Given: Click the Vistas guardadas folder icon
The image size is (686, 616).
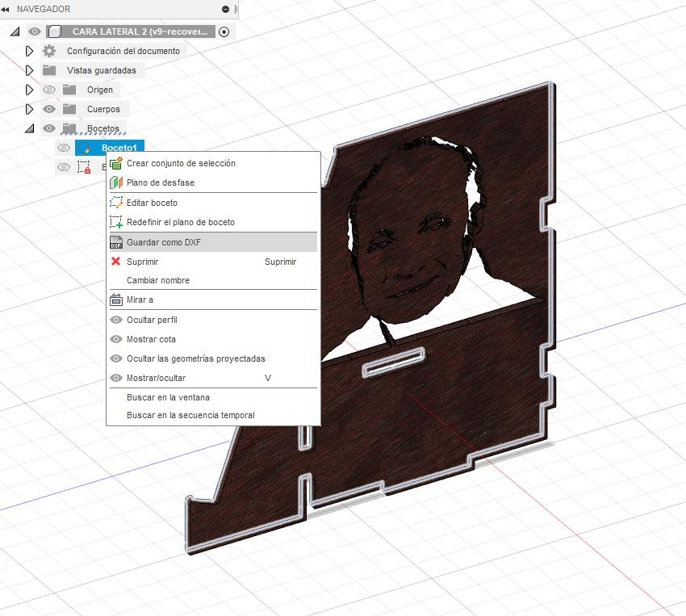Looking at the screenshot, I should coord(49,70).
